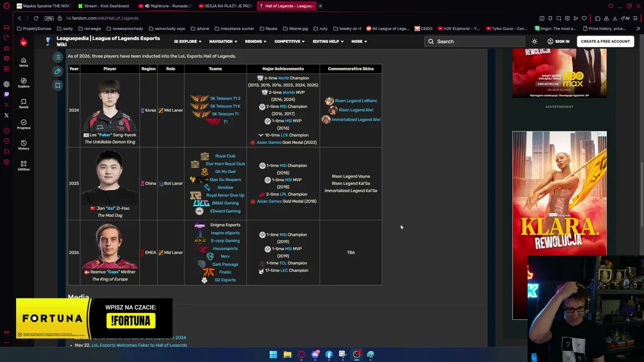Image resolution: width=644 pixels, height=362 pixels.
Task: Open the table of contents list icon
Action: click(x=58, y=57)
